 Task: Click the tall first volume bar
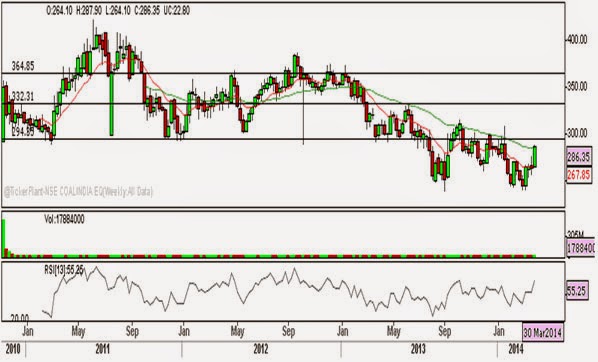3,238
